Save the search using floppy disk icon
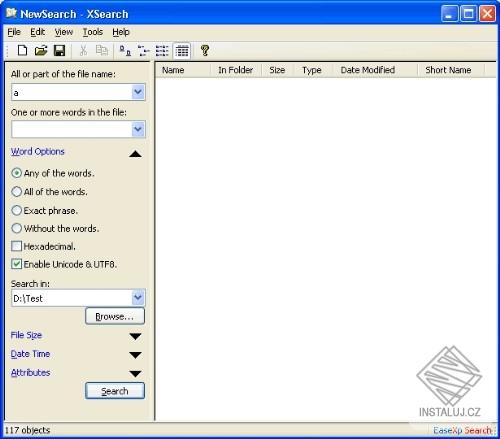 click(60, 51)
